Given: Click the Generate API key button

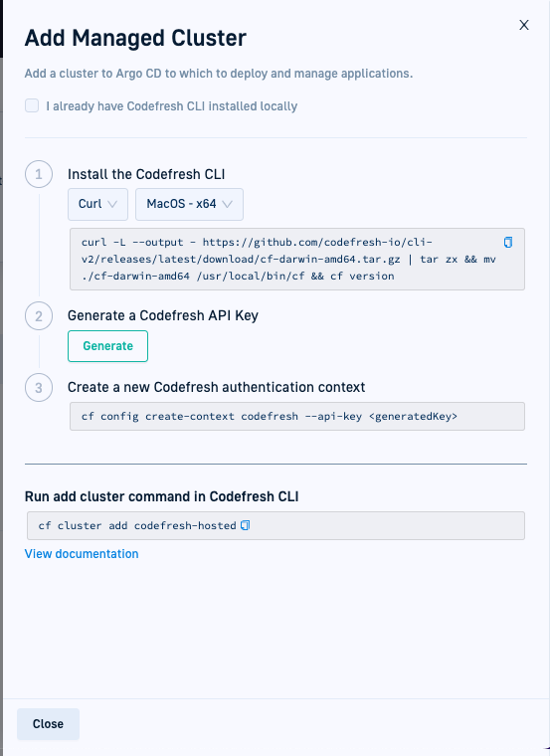Looking at the screenshot, I should tap(108, 346).
